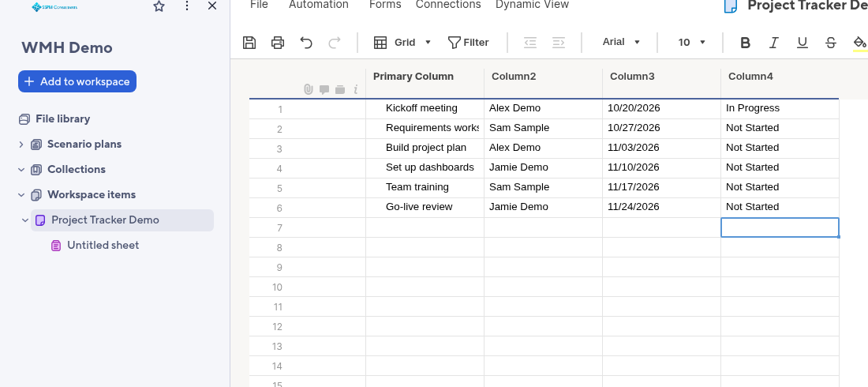Select row number 7 header

[x=279, y=228]
